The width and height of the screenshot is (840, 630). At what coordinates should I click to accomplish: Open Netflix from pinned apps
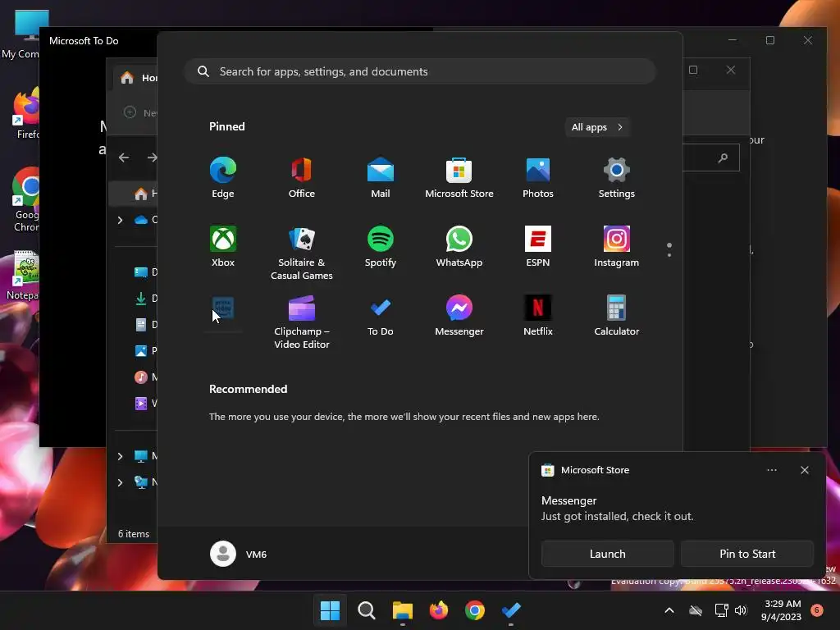coord(538,316)
